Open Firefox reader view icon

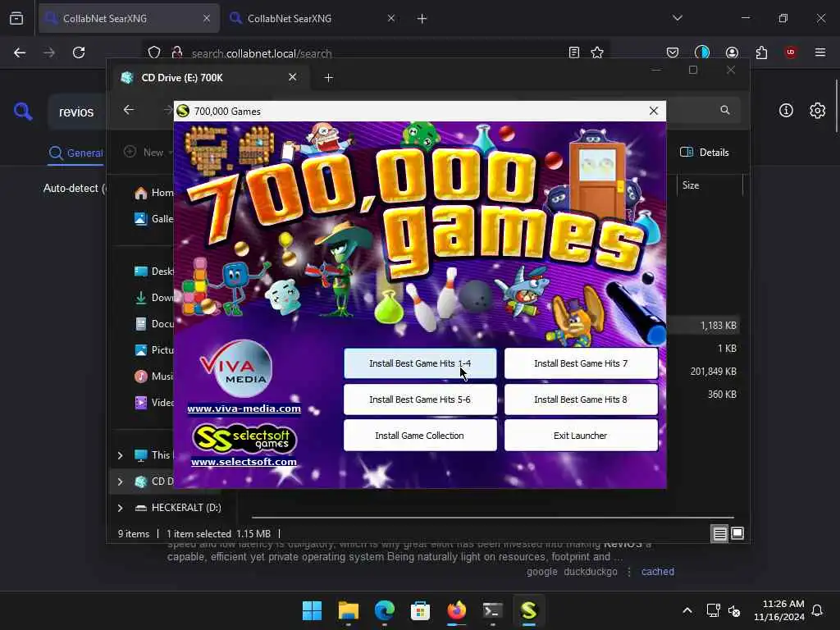click(573, 52)
